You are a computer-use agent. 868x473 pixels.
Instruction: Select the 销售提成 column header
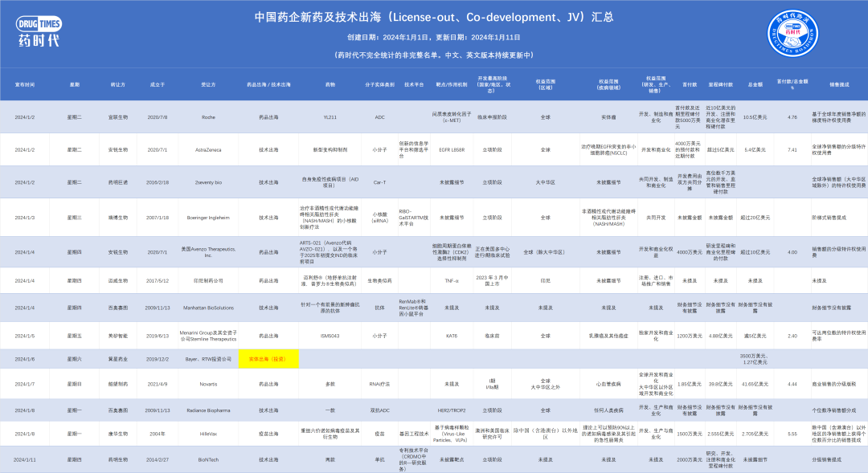[839, 84]
